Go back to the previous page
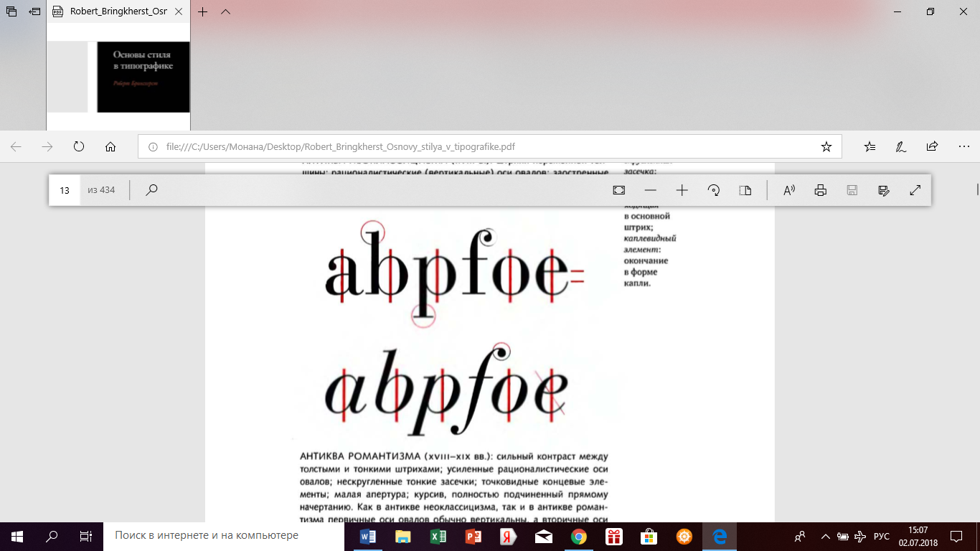 16,146
